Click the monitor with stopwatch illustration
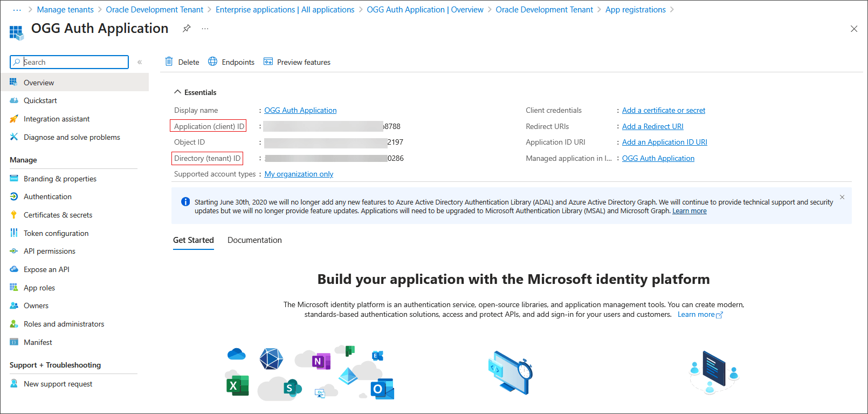 click(510, 373)
